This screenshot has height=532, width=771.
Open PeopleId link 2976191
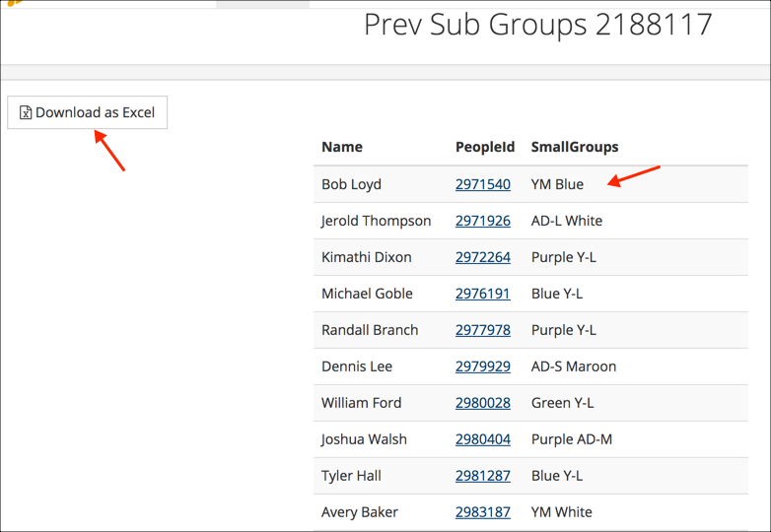(483, 294)
